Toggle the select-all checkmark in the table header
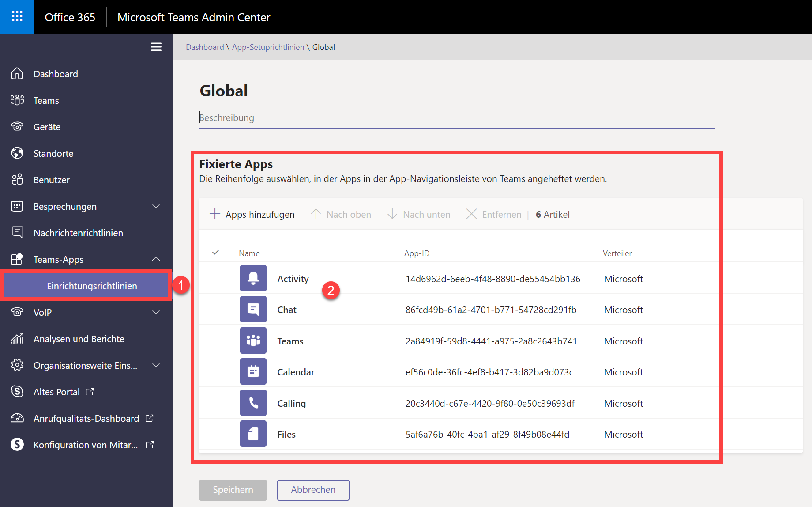 point(216,253)
